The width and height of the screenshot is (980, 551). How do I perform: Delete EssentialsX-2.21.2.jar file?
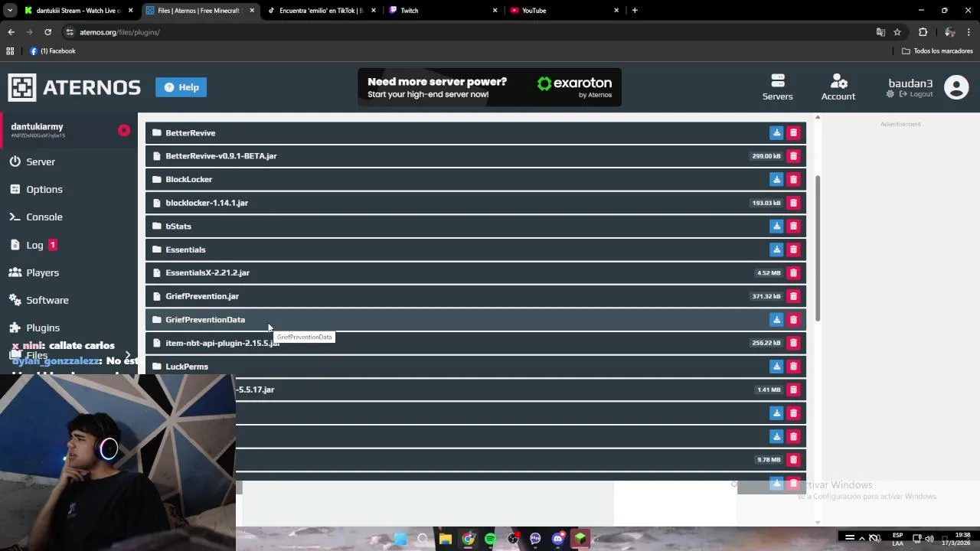pos(793,273)
